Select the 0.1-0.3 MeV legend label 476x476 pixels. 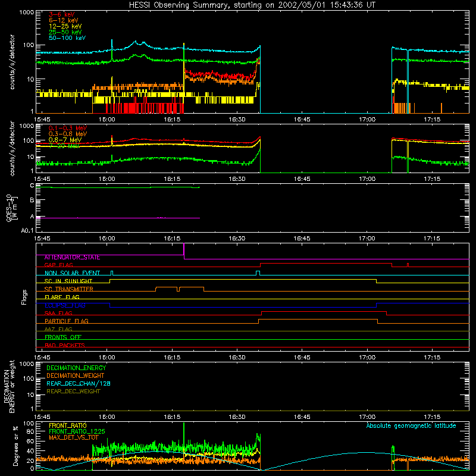[x=68, y=128]
